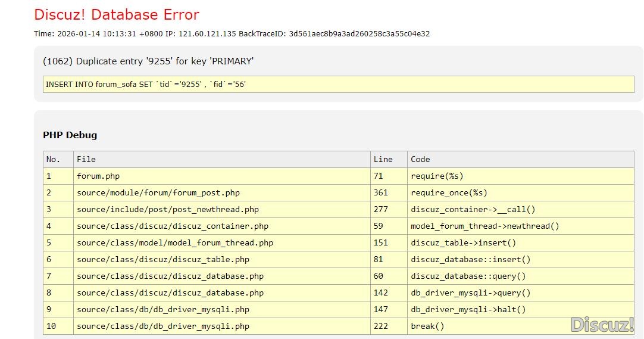The width and height of the screenshot is (644, 339).
Task: Click the model_forum_thread.php file path
Action: pos(175,243)
